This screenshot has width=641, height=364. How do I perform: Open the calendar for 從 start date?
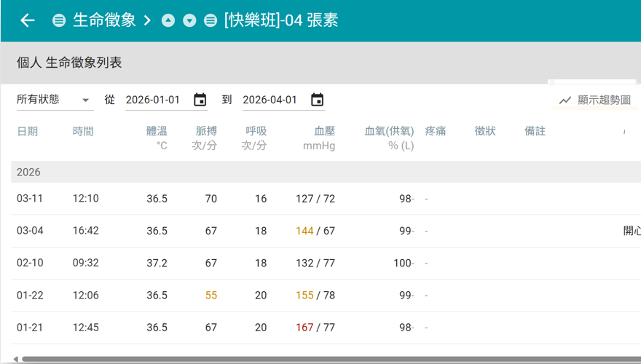tap(200, 99)
